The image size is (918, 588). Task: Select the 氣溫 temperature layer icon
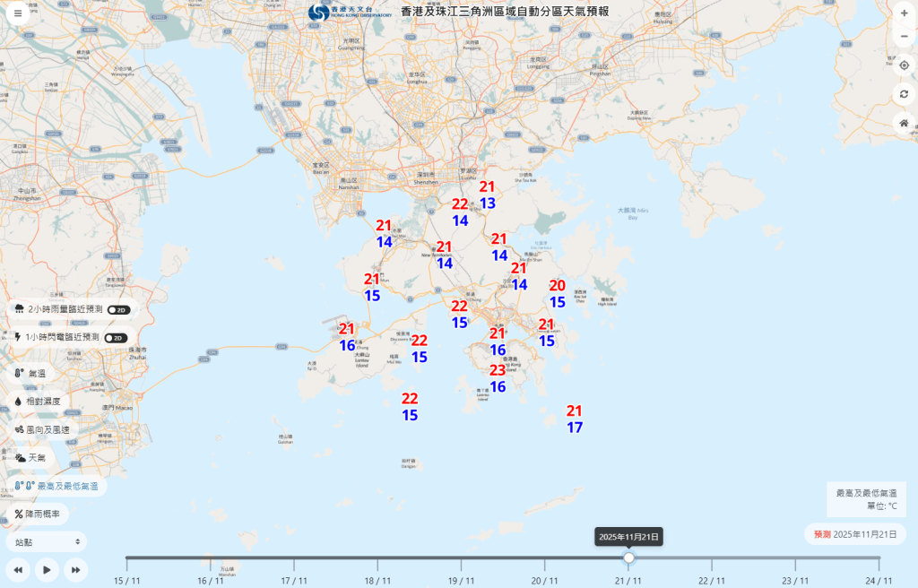17,373
